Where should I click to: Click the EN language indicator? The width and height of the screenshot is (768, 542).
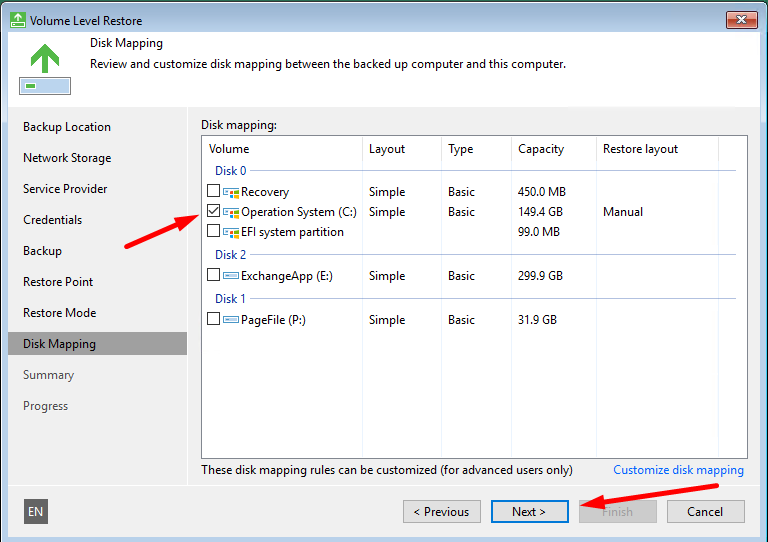tap(36, 512)
